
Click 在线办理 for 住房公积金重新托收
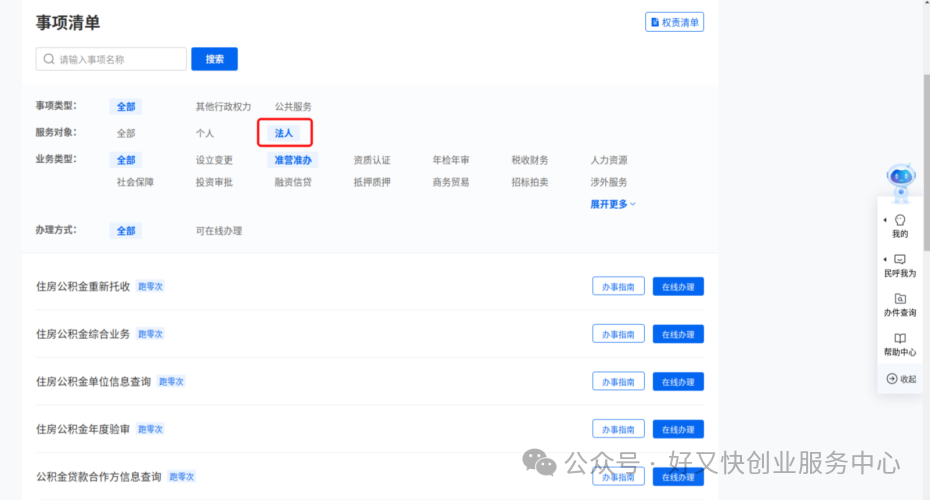678,286
